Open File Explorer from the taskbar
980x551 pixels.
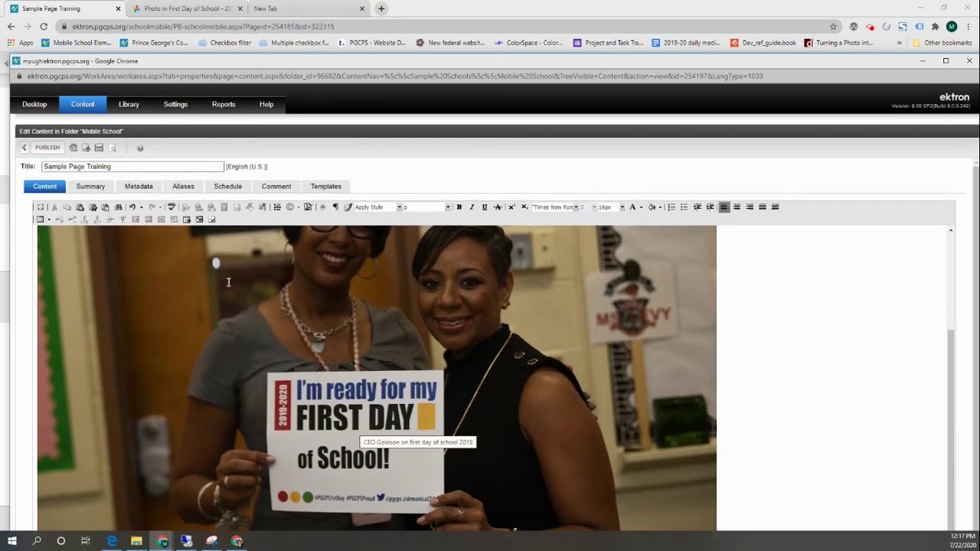tap(136, 541)
